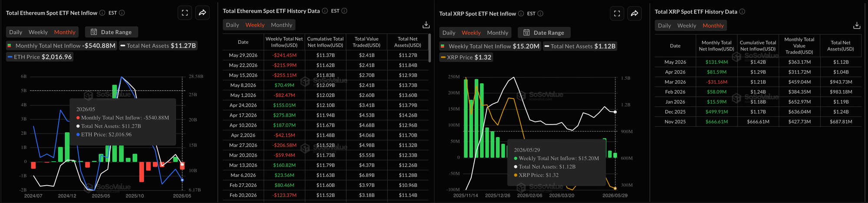Click the $6.89B total value traded cell
Image resolution: width=868 pixels, height=203 pixels.
pyautogui.click(x=367, y=175)
